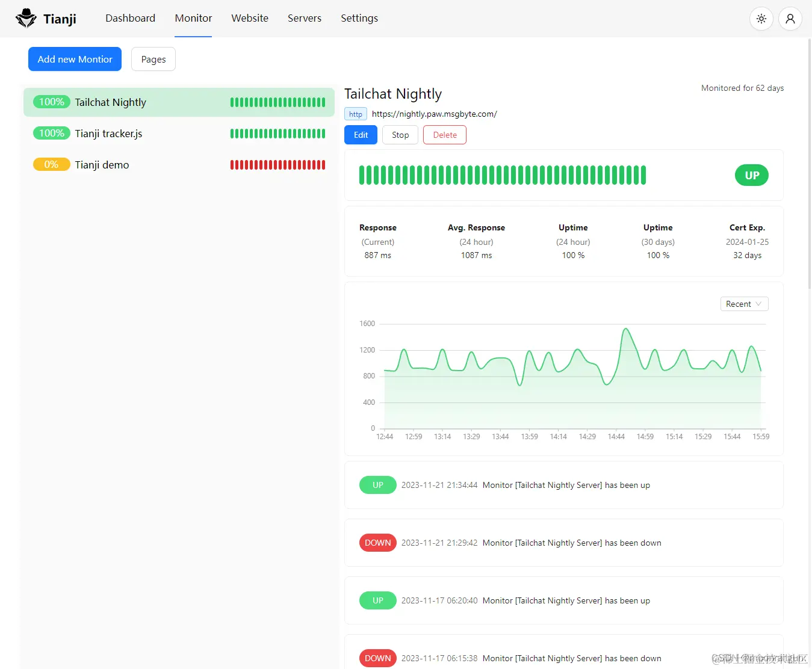This screenshot has height=669, width=812.
Task: Click the 32 days cert expiry value
Action: click(747, 255)
